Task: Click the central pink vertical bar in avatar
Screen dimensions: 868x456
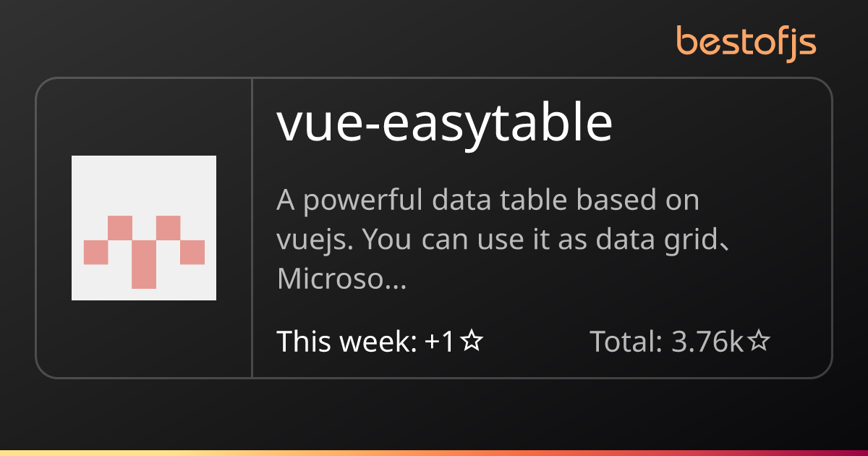Action: (144, 264)
